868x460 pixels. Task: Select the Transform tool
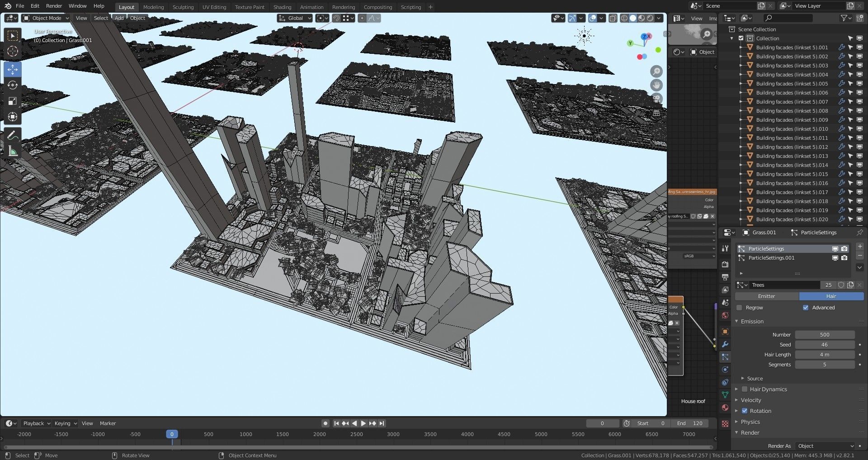pyautogui.click(x=13, y=117)
